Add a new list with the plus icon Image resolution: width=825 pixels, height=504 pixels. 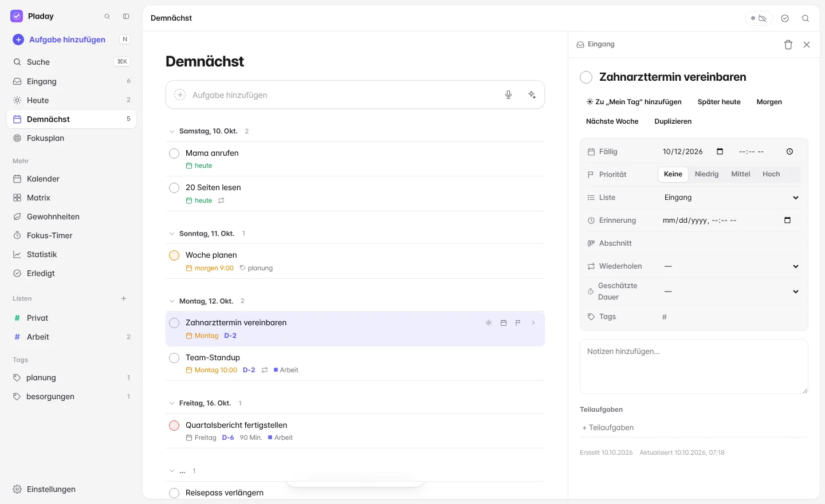124,298
